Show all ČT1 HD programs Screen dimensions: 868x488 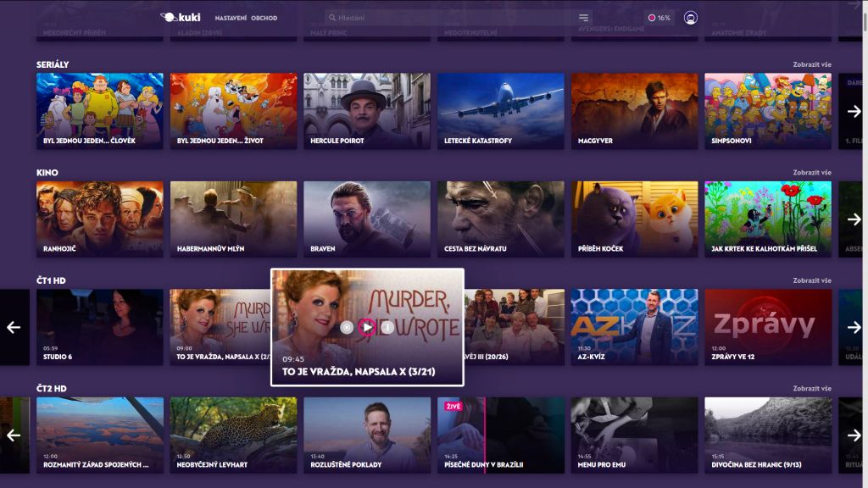pos(811,280)
